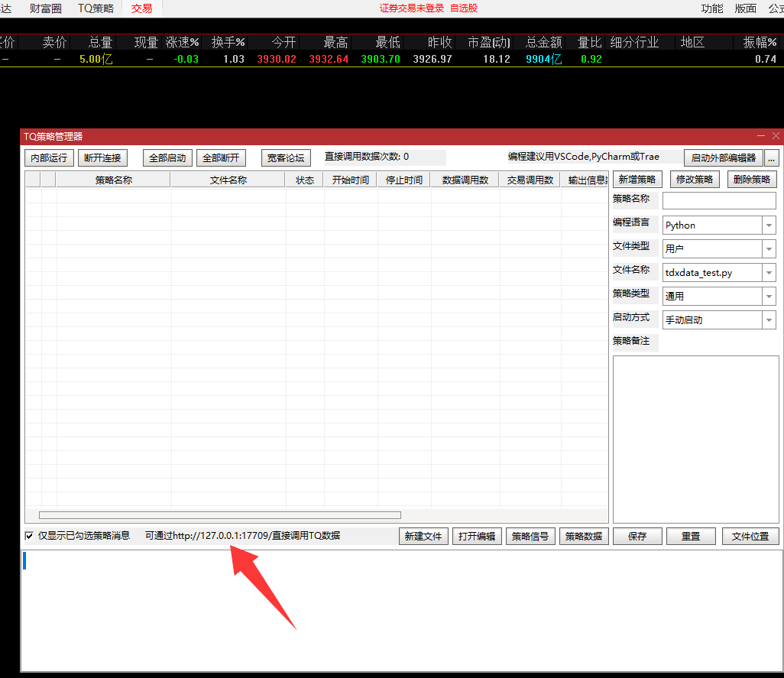Viewport: 784px width, 678px height.
Task: Click the 振幅% column header
Action: 760,43
